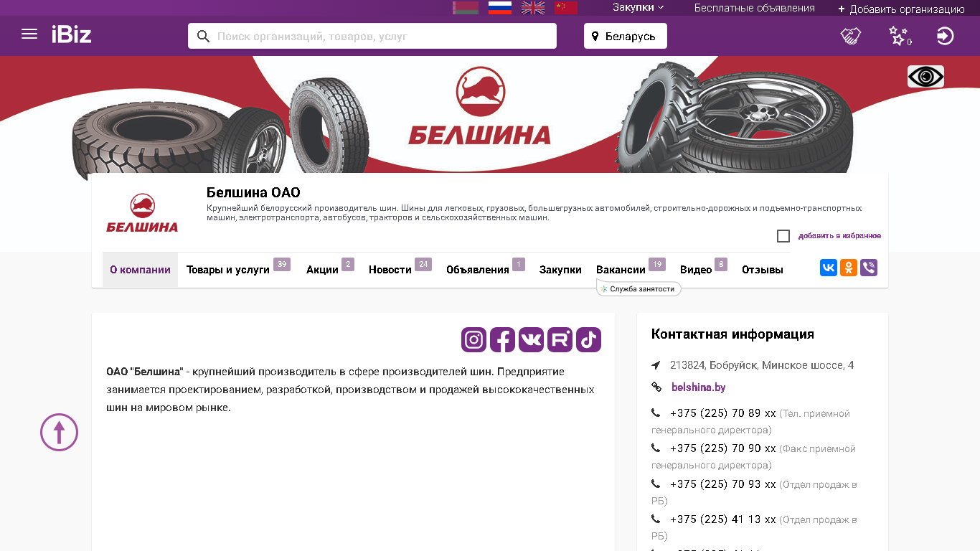Open the Беларусь location selector
Viewport: 980px width, 551px height.
coord(626,36)
